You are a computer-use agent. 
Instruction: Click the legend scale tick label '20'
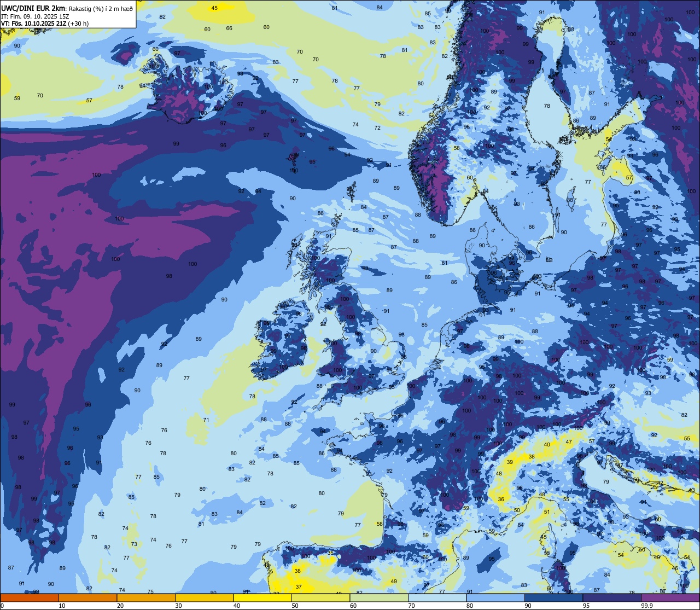[120, 606]
